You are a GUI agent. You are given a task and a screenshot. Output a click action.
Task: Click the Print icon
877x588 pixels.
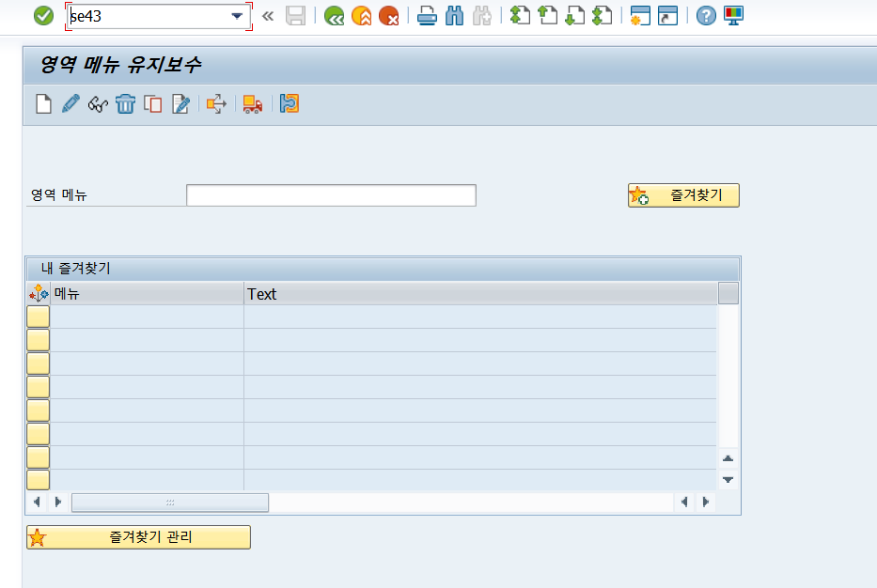(x=427, y=16)
